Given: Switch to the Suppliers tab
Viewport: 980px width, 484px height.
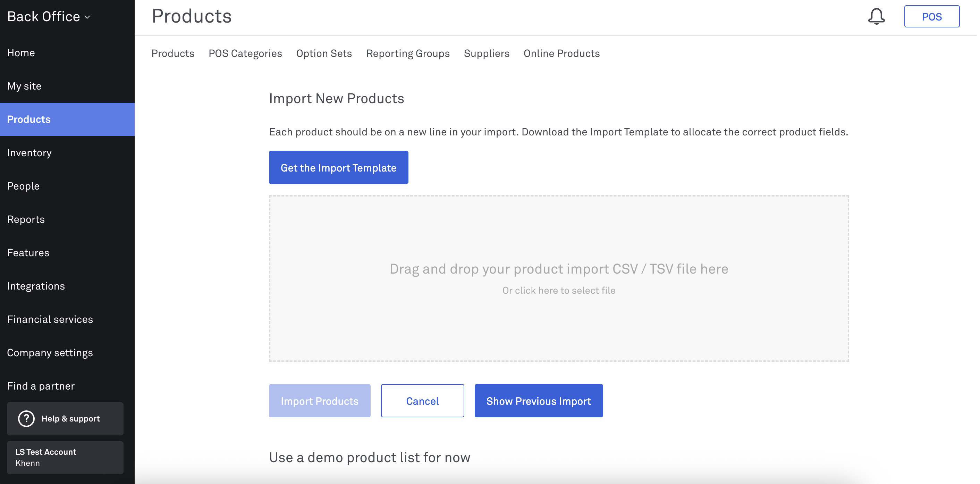Looking at the screenshot, I should (x=486, y=53).
